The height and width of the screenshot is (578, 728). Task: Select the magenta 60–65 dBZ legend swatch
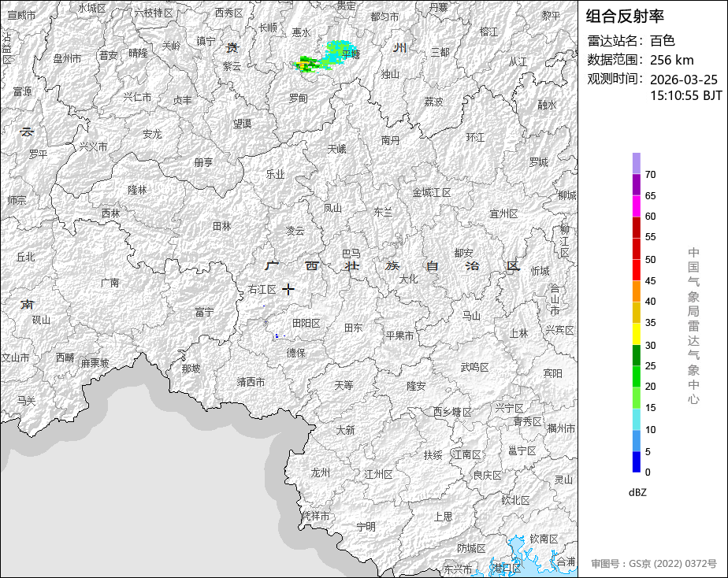click(x=636, y=206)
